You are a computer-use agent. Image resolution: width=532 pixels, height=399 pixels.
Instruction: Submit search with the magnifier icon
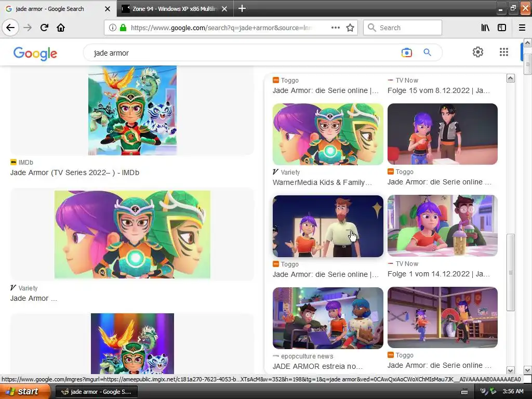[x=427, y=52]
